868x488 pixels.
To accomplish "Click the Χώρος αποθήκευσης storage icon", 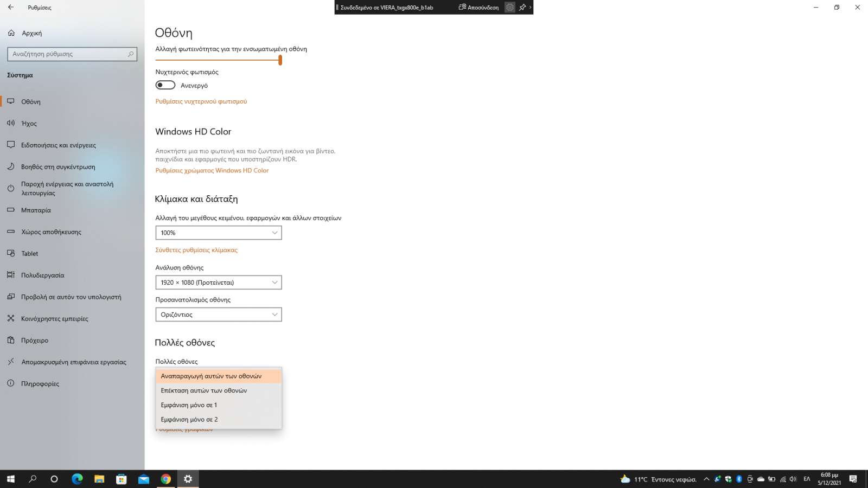I will point(11,232).
